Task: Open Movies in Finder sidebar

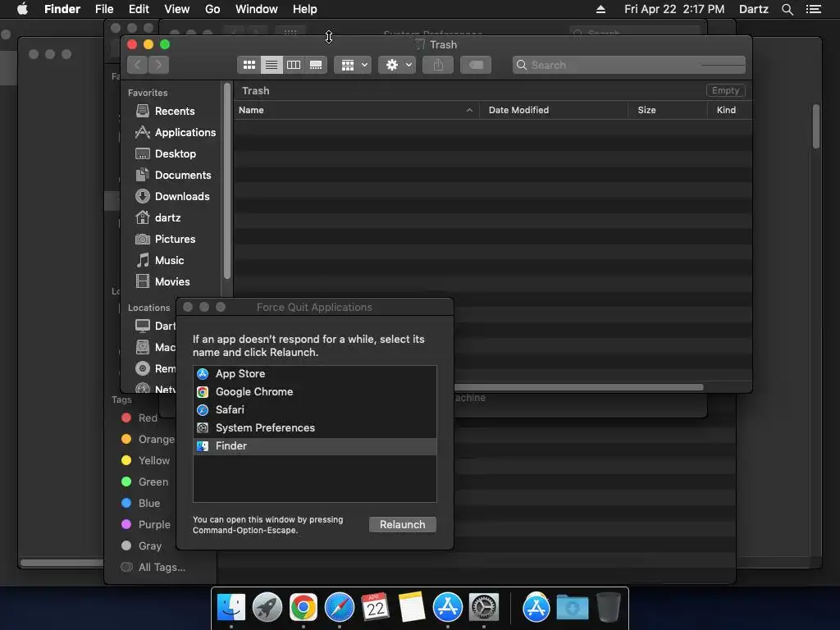Action: coord(163,282)
